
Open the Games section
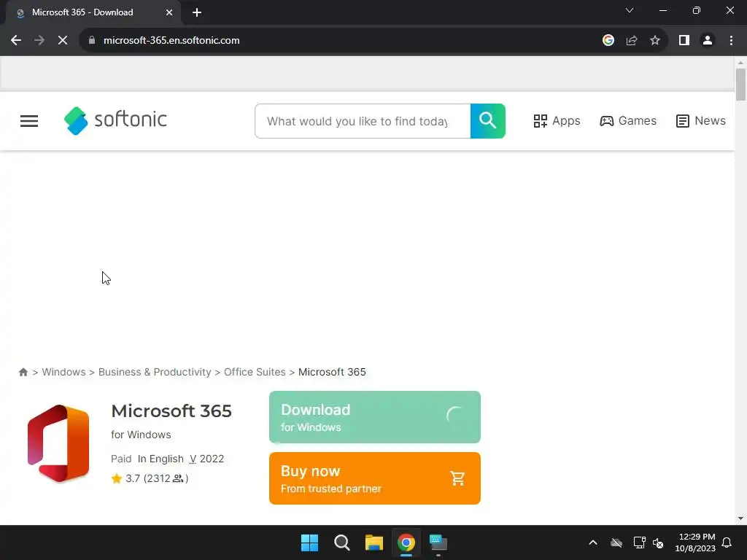point(628,121)
